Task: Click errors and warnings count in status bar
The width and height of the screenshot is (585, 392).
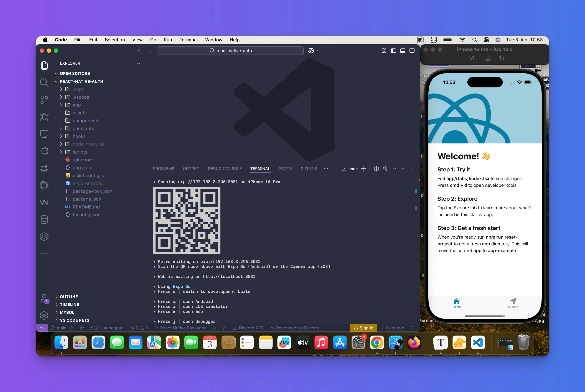Action: [139, 328]
